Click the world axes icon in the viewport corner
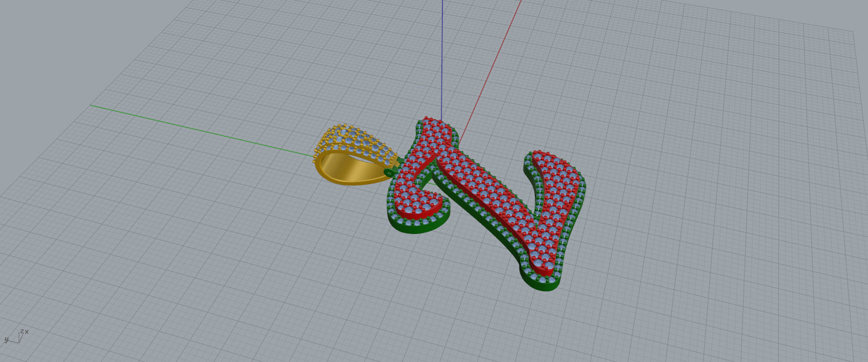This screenshot has width=868, height=362. (x=16, y=336)
